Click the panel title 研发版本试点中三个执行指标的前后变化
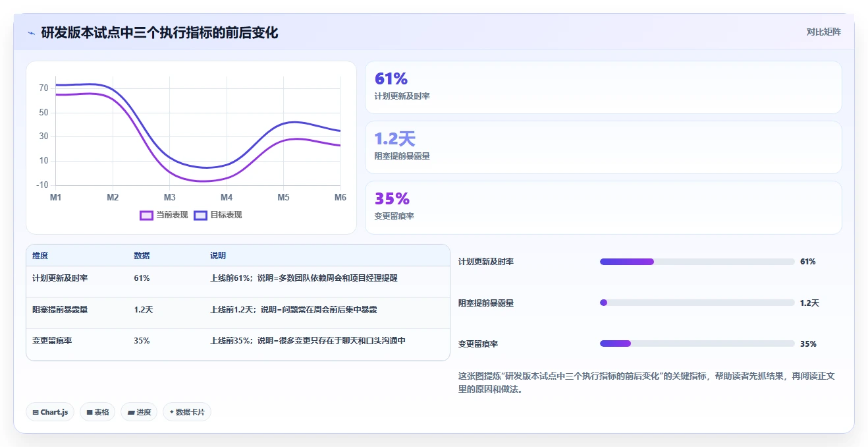Screen dimensions: 868x447 pos(159,32)
